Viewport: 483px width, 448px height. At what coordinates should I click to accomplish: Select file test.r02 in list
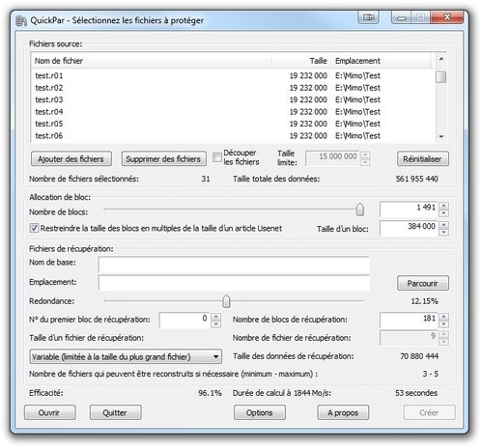coord(49,88)
